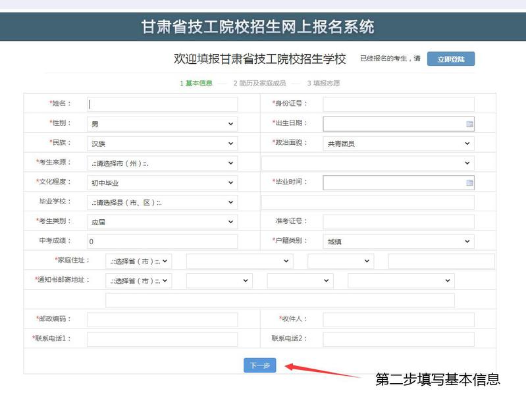Open the 考生类别 dropdown showing 应届

162,222
